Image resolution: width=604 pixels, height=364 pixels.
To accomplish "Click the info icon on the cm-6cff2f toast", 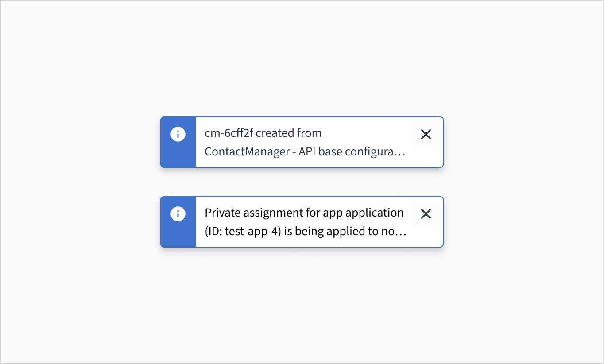I will pyautogui.click(x=178, y=134).
